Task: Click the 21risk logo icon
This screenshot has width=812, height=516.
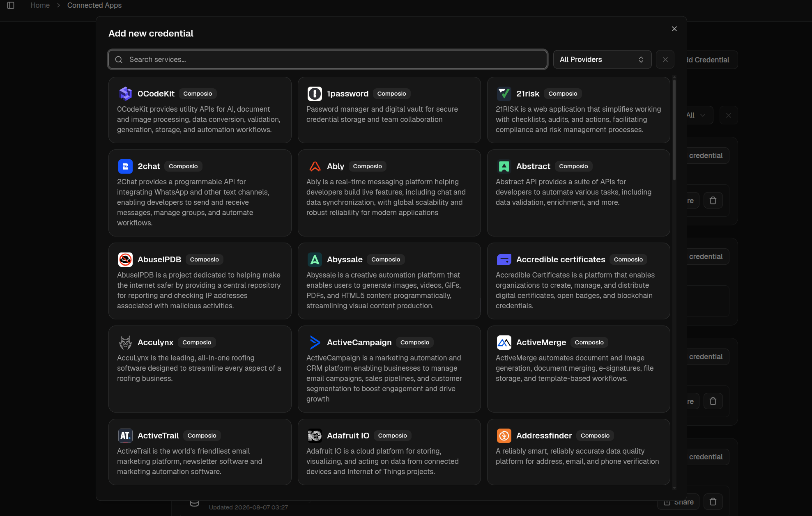Action: [x=504, y=94]
